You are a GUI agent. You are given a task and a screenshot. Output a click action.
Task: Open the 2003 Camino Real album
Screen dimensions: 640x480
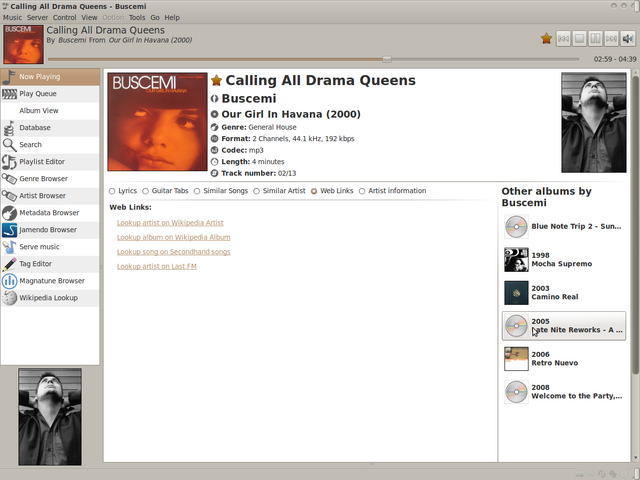(564, 293)
